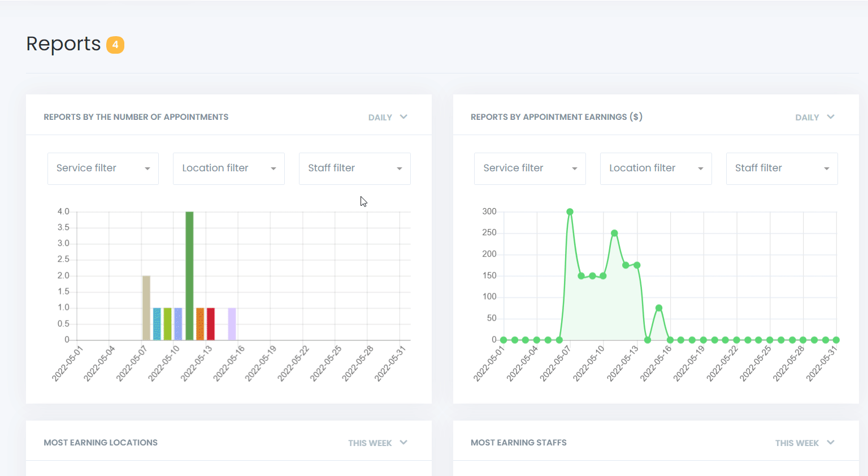
Task: Open the Location filter on appointments report
Action: 228,168
